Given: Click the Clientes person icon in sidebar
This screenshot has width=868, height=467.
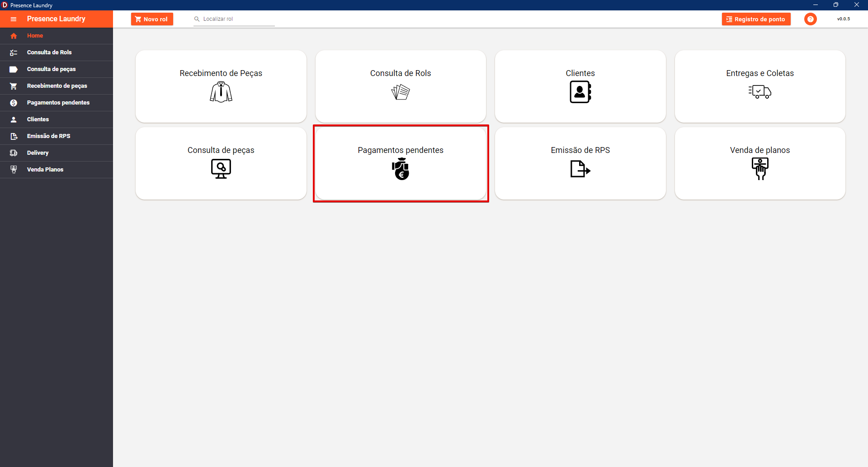Looking at the screenshot, I should point(14,119).
